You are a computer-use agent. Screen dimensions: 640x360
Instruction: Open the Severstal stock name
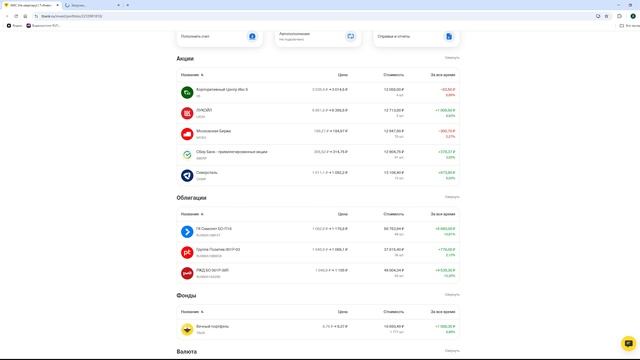point(207,173)
